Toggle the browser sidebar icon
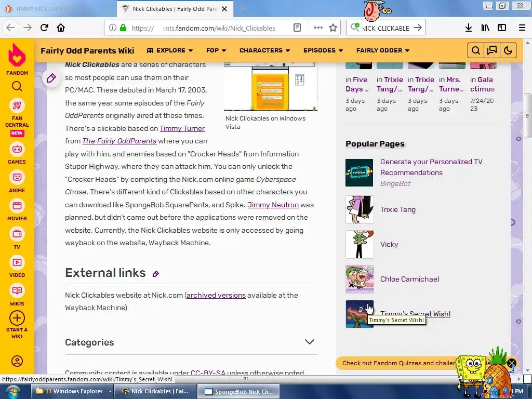This screenshot has height=399, width=532. [502, 28]
